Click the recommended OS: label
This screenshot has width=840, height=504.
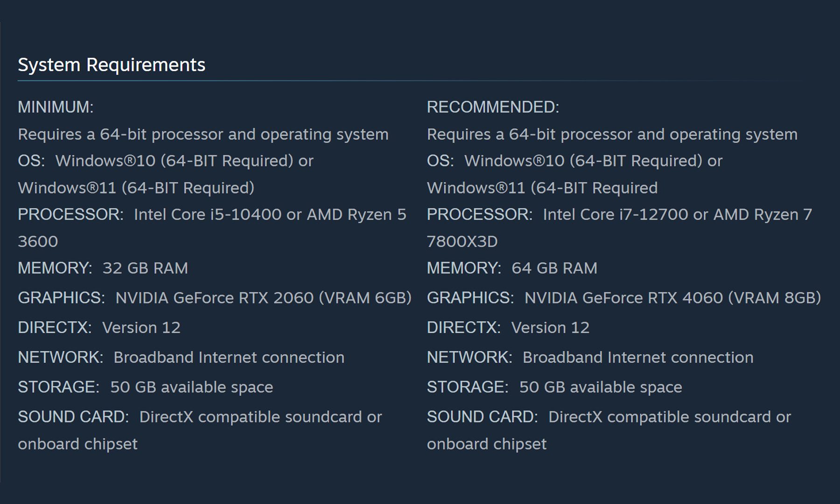pos(441,161)
